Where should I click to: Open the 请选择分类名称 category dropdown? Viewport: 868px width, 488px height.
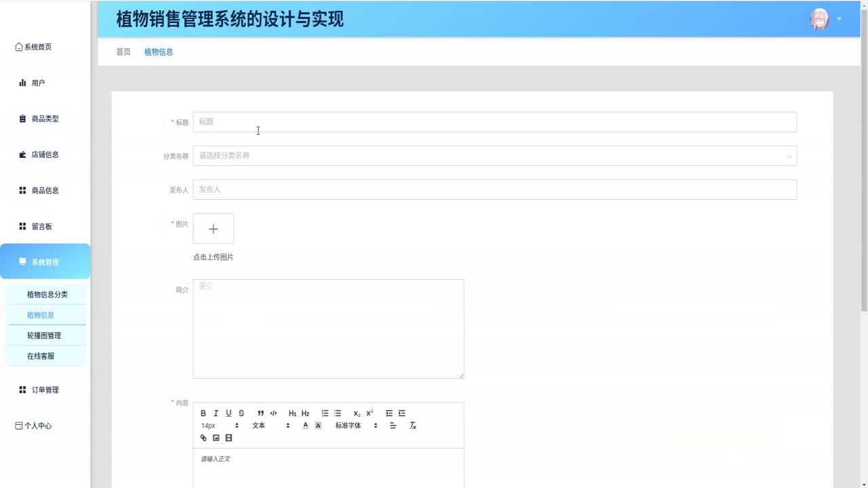coord(495,156)
